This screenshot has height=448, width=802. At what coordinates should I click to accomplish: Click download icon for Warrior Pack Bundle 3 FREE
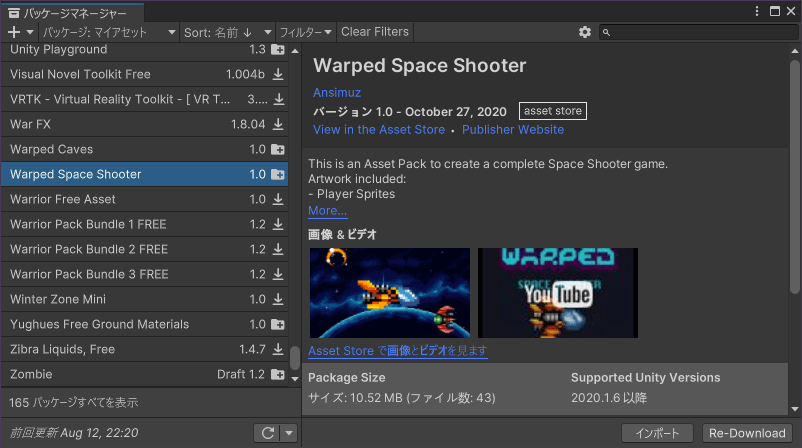[x=278, y=274]
